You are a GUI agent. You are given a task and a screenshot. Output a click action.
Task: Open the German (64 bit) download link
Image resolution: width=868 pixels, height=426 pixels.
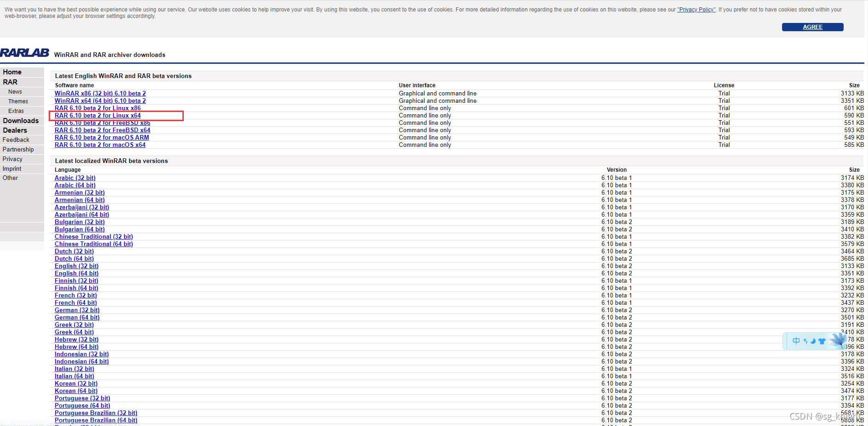(77, 317)
